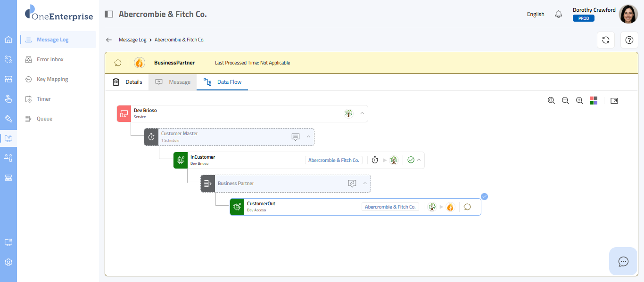Collapse the Dev Brioso service node
The height and width of the screenshot is (282, 644).
[362, 113]
